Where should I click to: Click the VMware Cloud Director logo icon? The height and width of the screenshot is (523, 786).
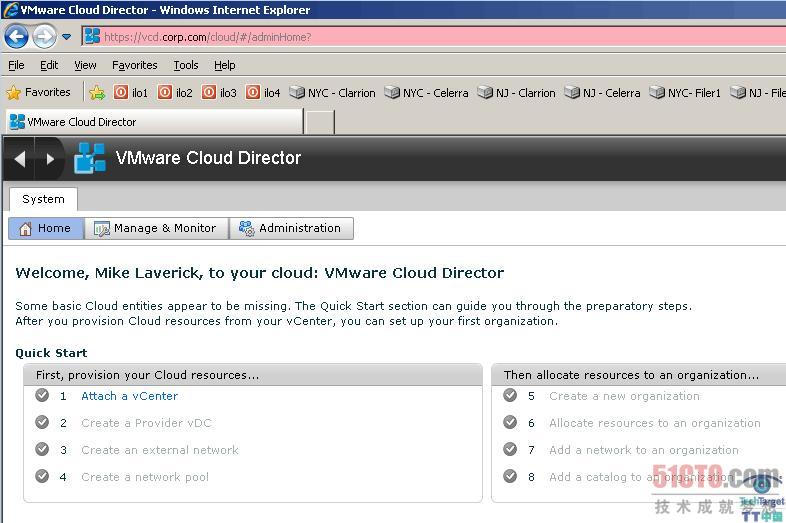(90, 158)
